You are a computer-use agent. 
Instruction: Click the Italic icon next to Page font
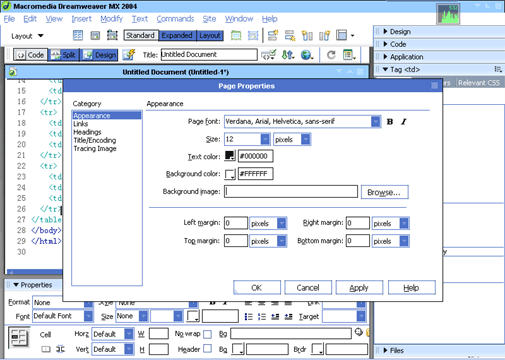click(x=404, y=122)
